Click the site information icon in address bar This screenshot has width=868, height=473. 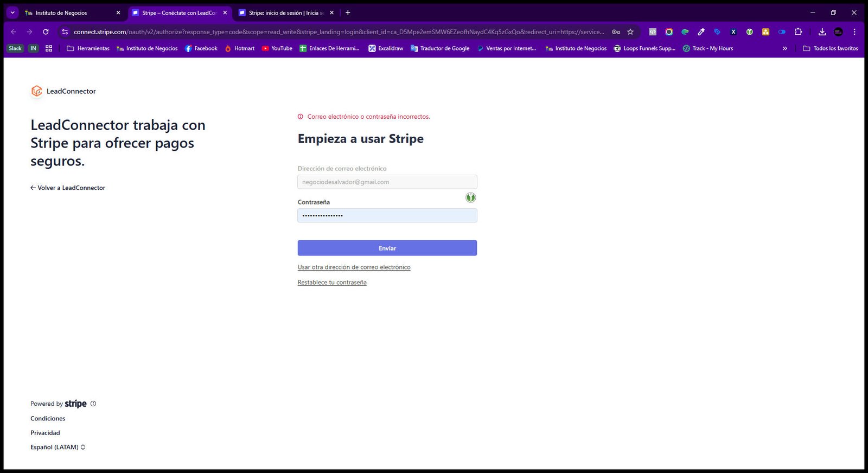65,32
